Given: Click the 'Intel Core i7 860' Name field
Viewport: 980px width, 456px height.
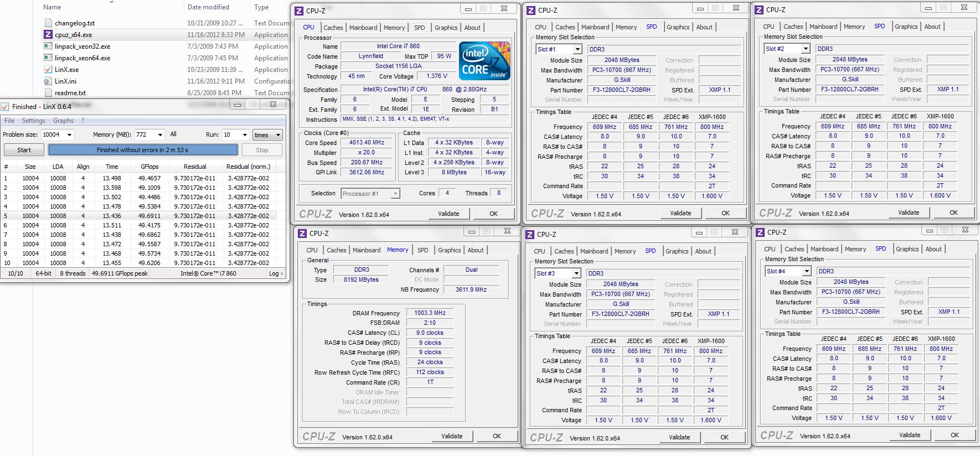Looking at the screenshot, I should 398,46.
